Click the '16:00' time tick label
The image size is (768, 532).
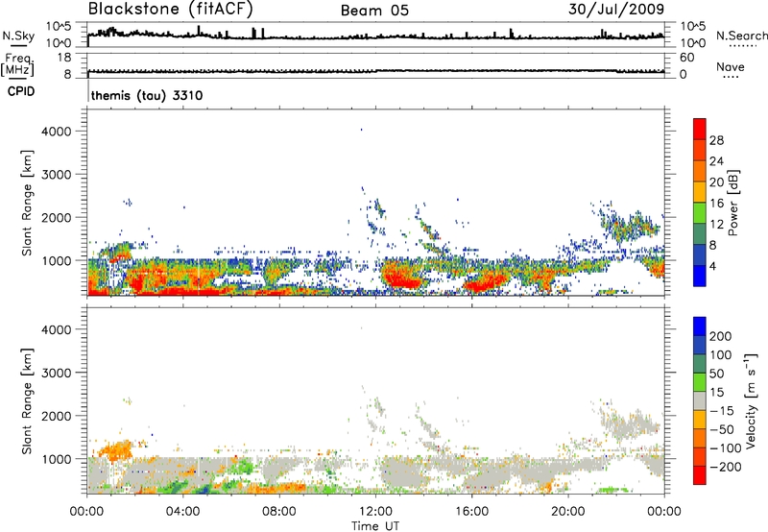click(x=471, y=512)
